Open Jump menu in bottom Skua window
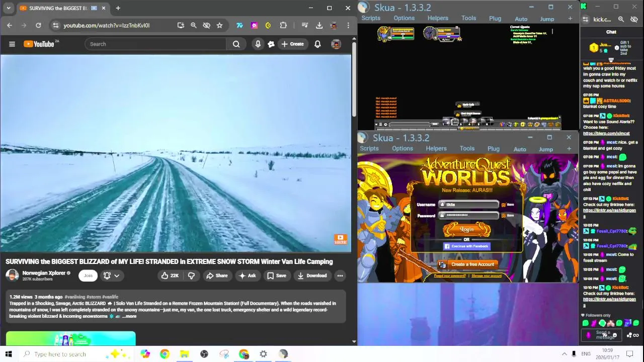Screen dimensions: 644x362 [546, 149]
